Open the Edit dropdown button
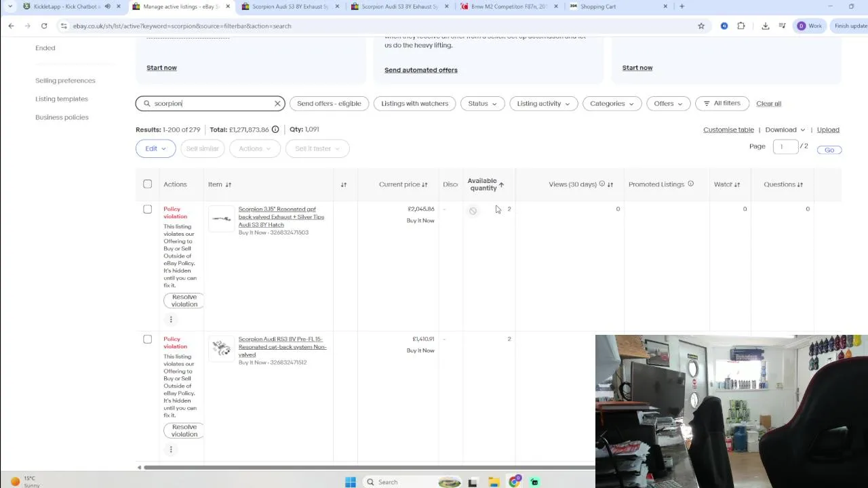Image resolution: width=868 pixels, height=488 pixels. [x=155, y=148]
